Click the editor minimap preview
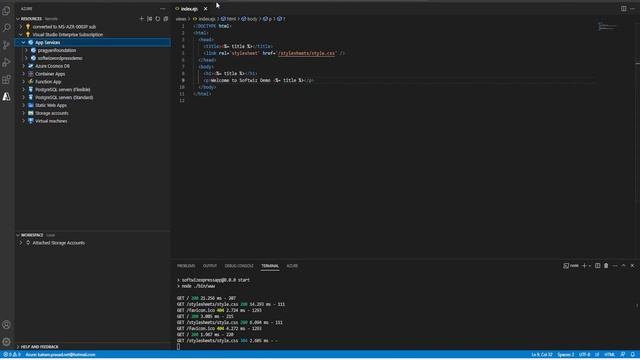Viewport: 640px width, 360px height. 607,27
